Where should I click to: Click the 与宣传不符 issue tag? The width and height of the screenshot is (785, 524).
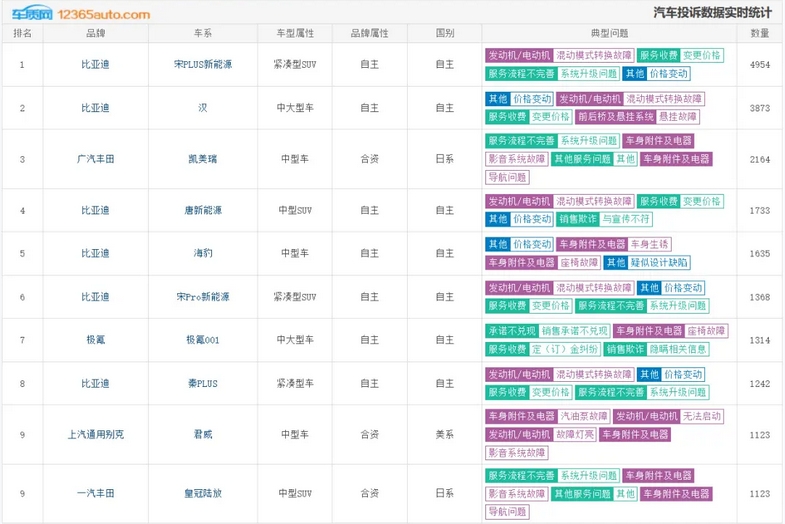(x=626, y=219)
